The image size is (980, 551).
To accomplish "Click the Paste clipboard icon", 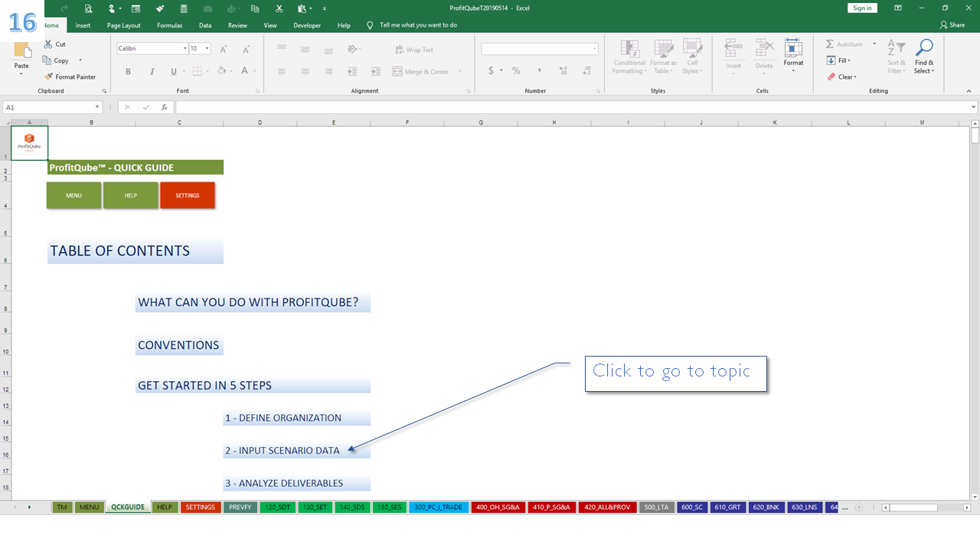I will click(21, 51).
